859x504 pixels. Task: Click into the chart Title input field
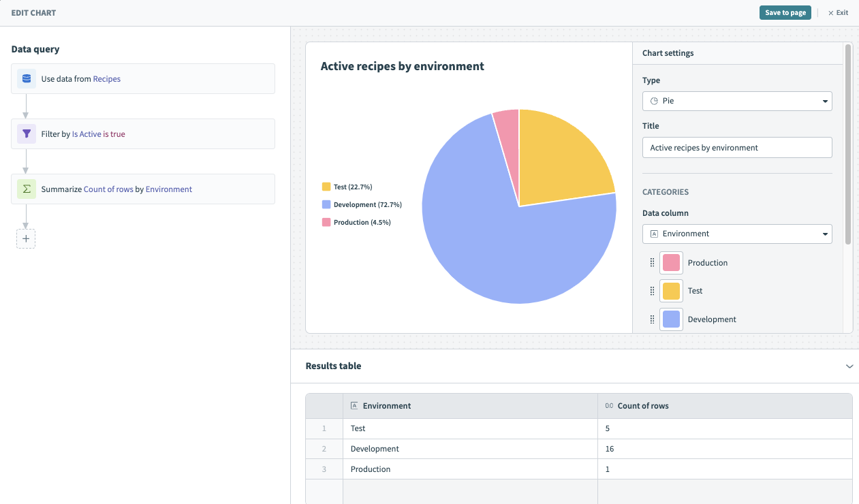click(737, 148)
